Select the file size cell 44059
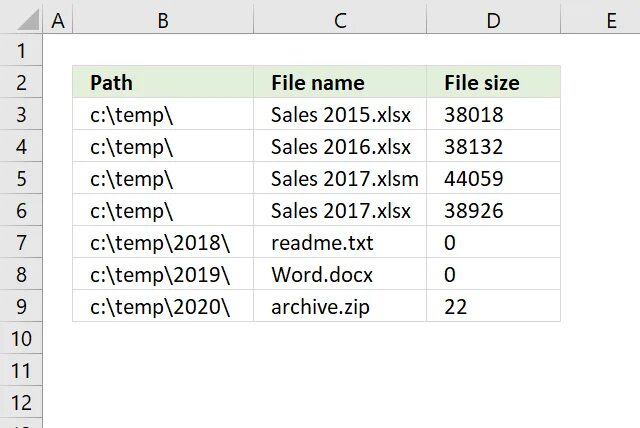 coord(493,179)
